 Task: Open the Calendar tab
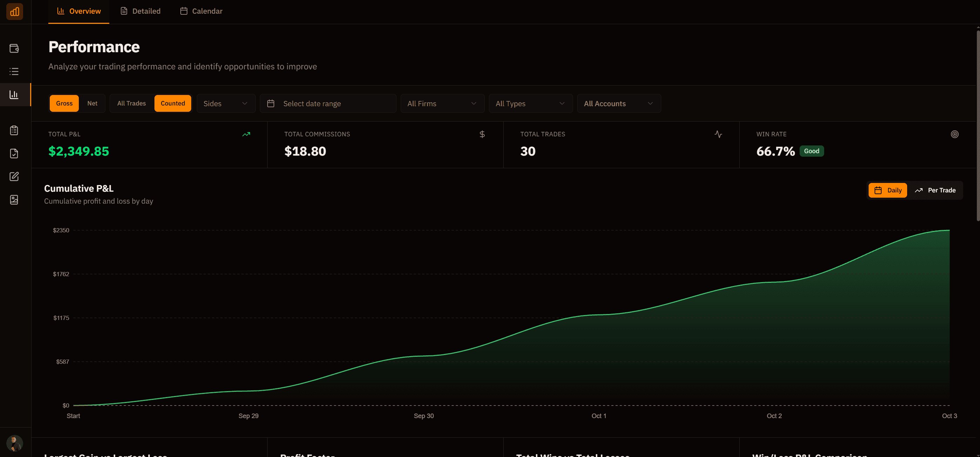click(201, 11)
